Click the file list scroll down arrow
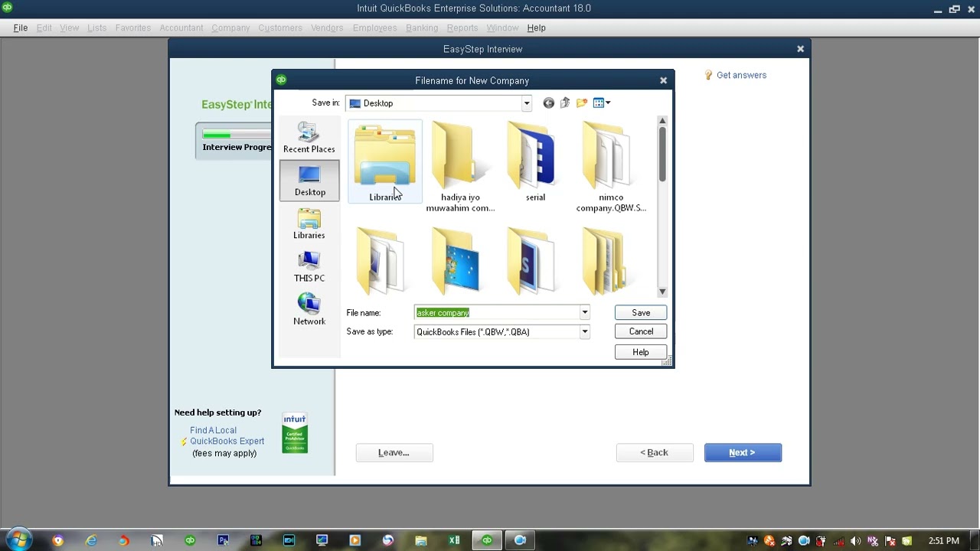Image resolution: width=980 pixels, height=551 pixels. pyautogui.click(x=662, y=292)
